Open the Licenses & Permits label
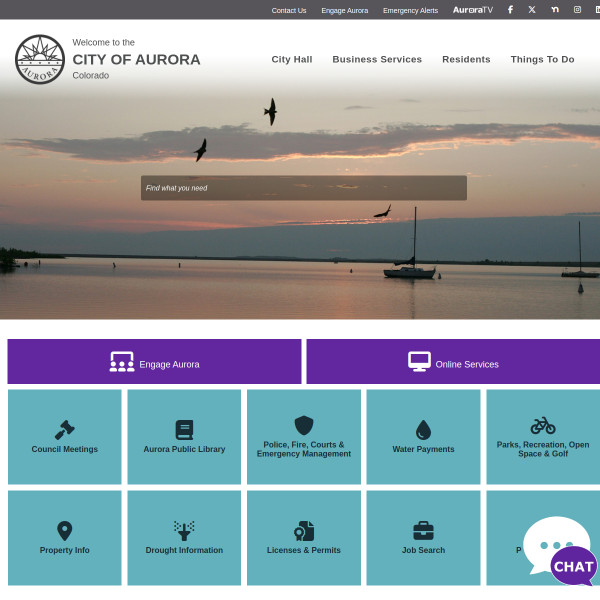Image resolution: width=600 pixels, height=600 pixels. tap(304, 550)
